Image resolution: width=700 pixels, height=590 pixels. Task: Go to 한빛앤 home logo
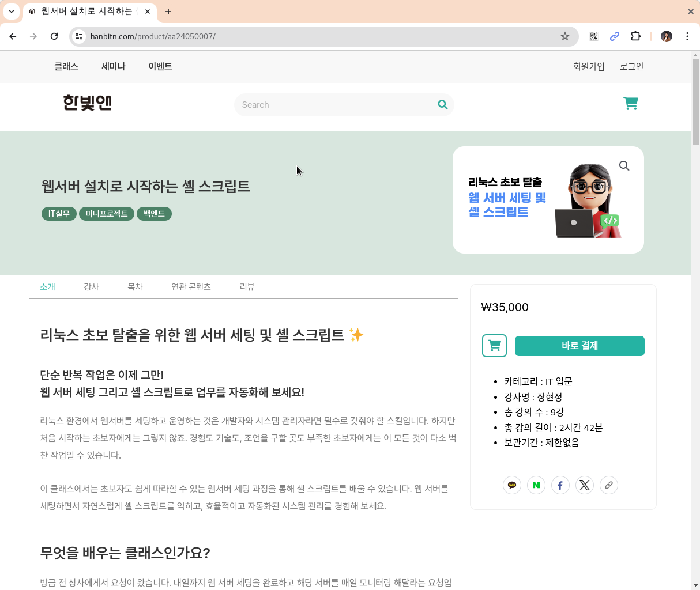point(87,103)
